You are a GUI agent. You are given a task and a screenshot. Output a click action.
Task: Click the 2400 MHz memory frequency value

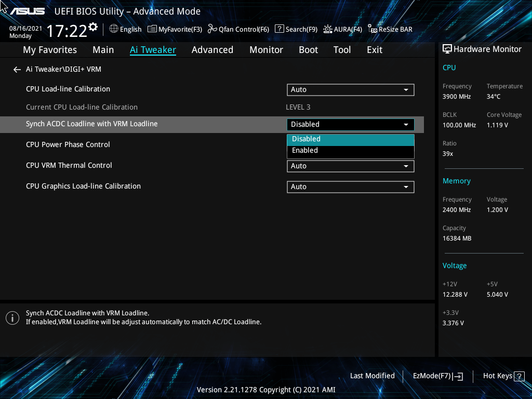(x=457, y=210)
